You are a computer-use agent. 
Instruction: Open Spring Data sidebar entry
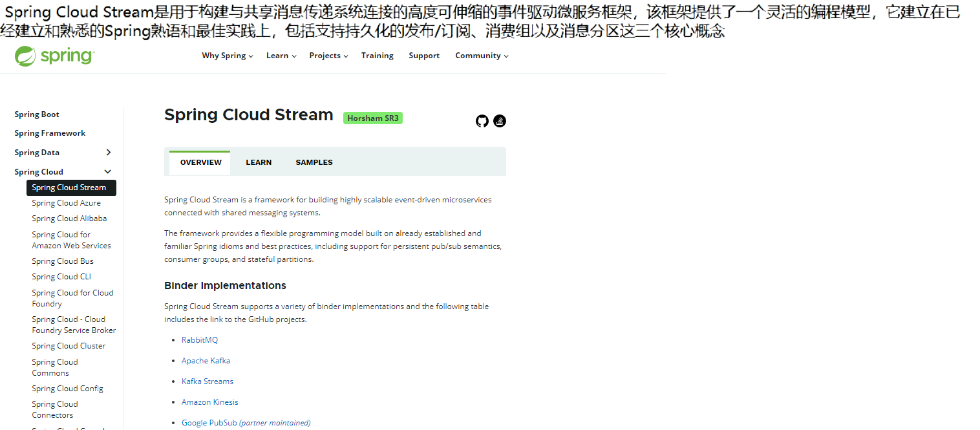coord(37,153)
